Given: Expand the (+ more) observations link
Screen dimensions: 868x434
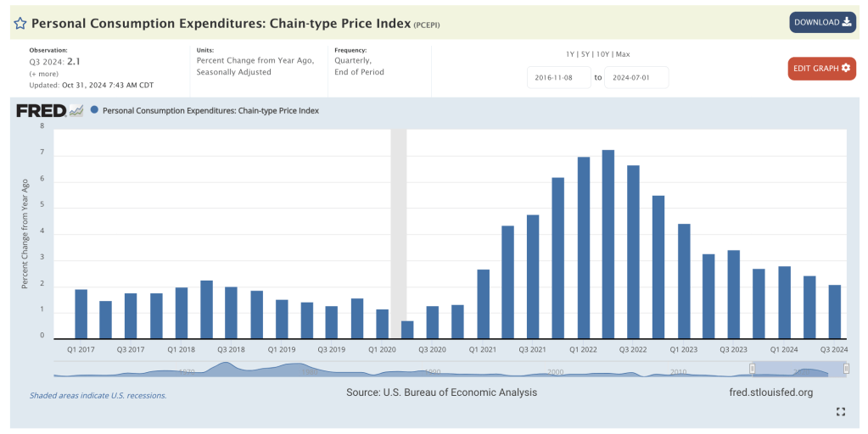Looking at the screenshot, I should 45,74.
